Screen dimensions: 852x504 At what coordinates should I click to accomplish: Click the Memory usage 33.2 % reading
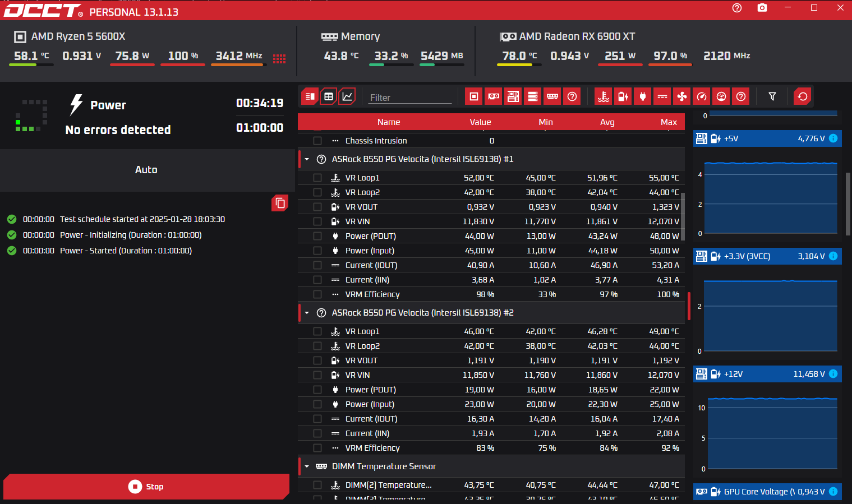point(391,56)
